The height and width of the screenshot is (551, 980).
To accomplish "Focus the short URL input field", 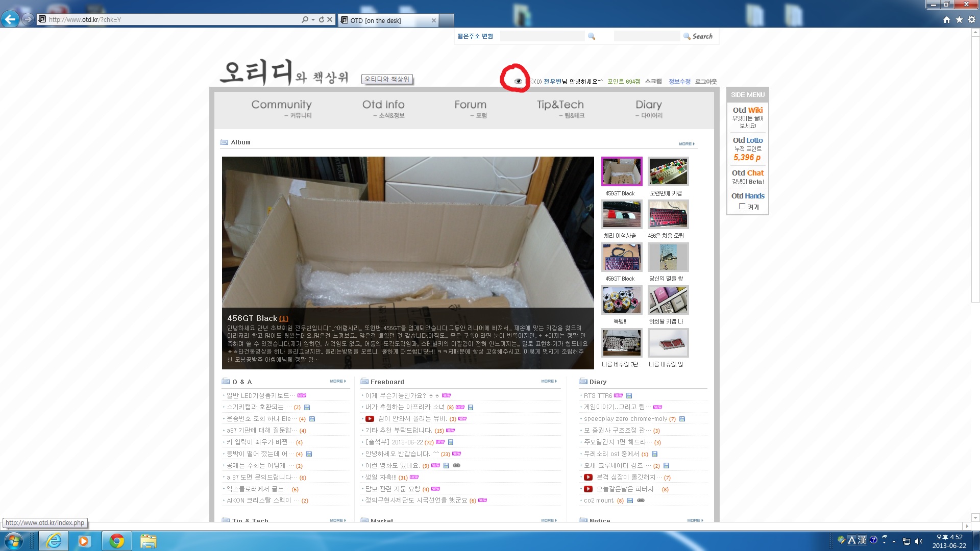I will click(542, 36).
